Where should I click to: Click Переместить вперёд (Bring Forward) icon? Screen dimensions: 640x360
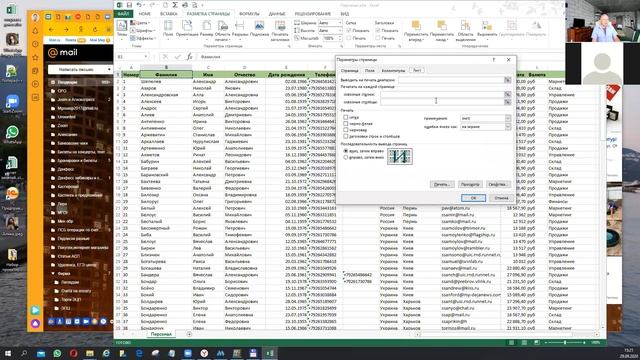point(416,31)
